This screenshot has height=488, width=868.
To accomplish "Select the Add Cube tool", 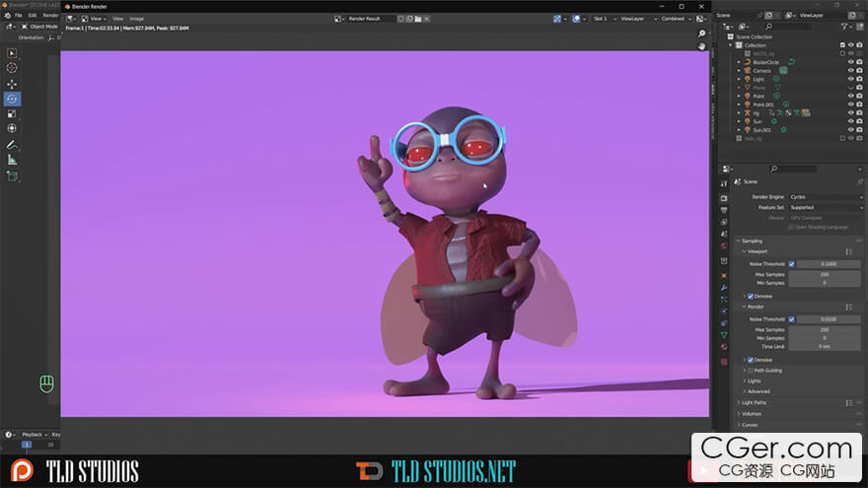I will coord(12,176).
